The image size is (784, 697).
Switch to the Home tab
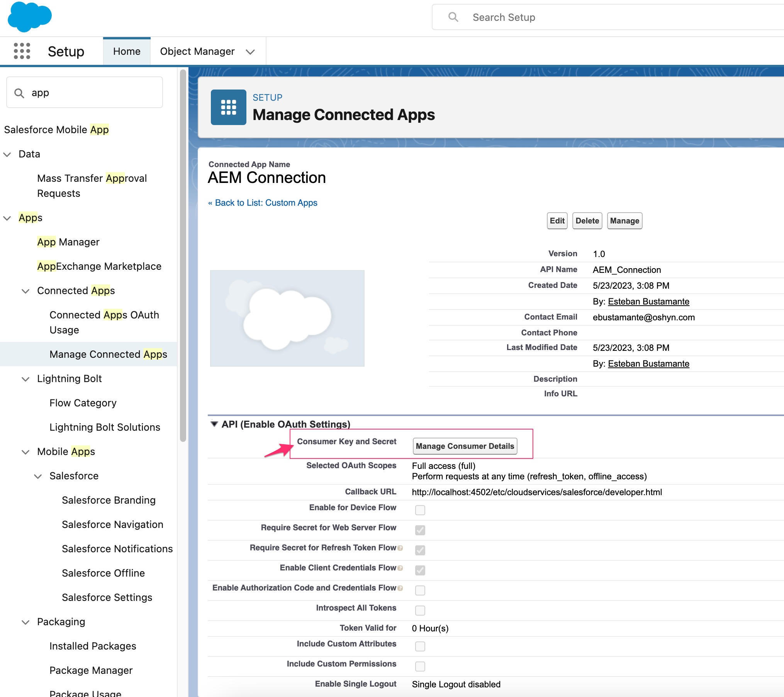point(127,51)
